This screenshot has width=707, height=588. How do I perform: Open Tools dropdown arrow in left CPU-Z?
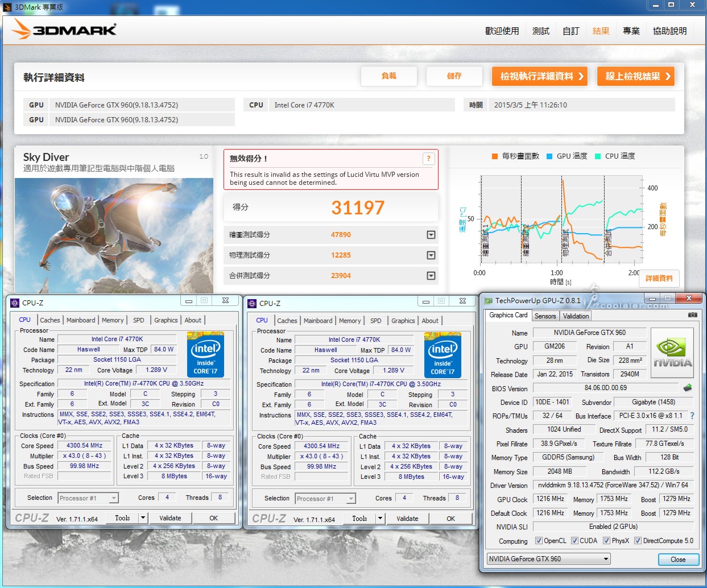tap(143, 518)
